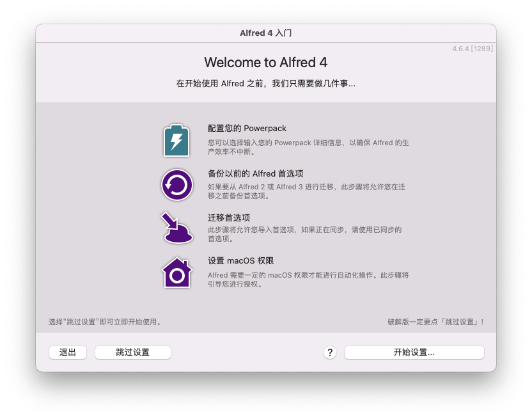The image size is (532, 419).
Task: Click the migrate preferences hat arrow icon
Action: click(x=176, y=228)
